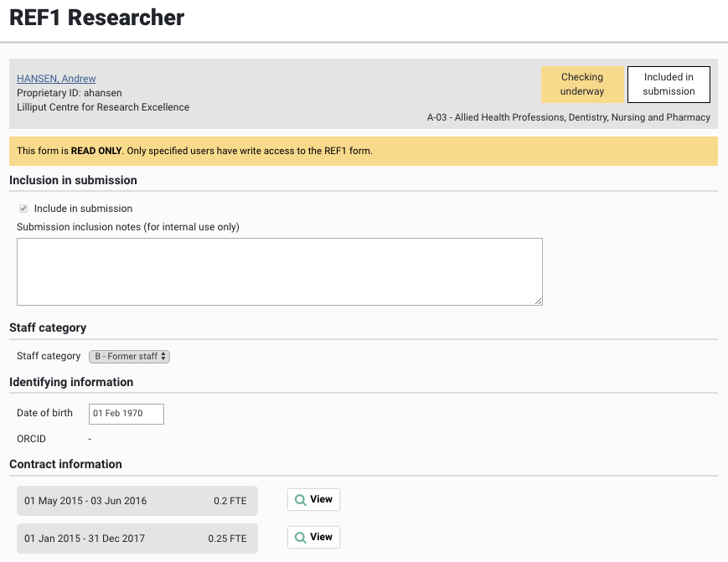Click the 'Include in submission' checkbox label

(83, 209)
